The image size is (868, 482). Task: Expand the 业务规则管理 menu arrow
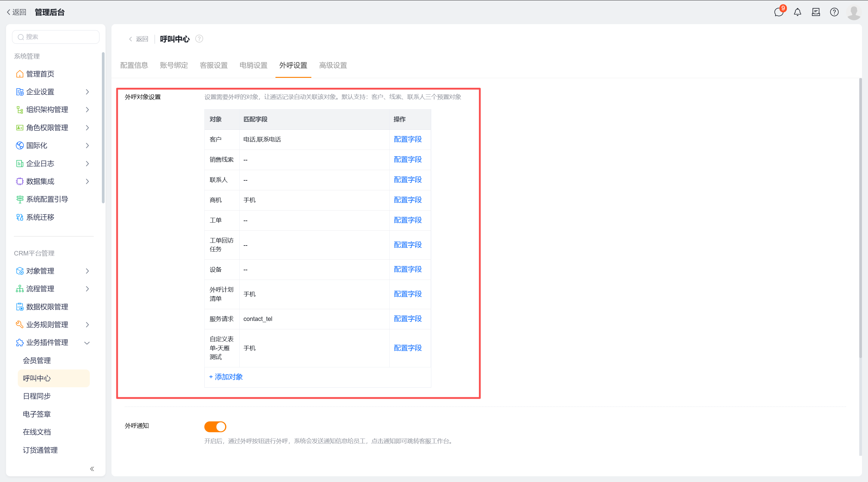(x=87, y=325)
